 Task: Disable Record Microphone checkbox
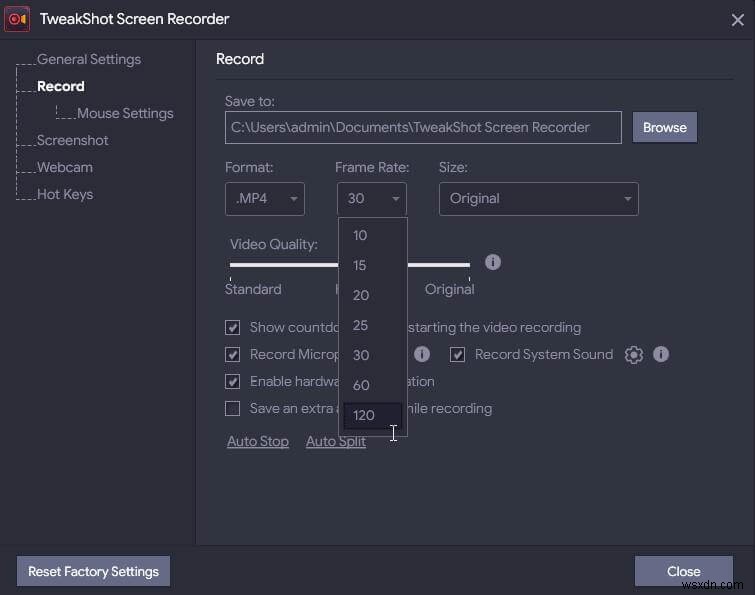233,355
